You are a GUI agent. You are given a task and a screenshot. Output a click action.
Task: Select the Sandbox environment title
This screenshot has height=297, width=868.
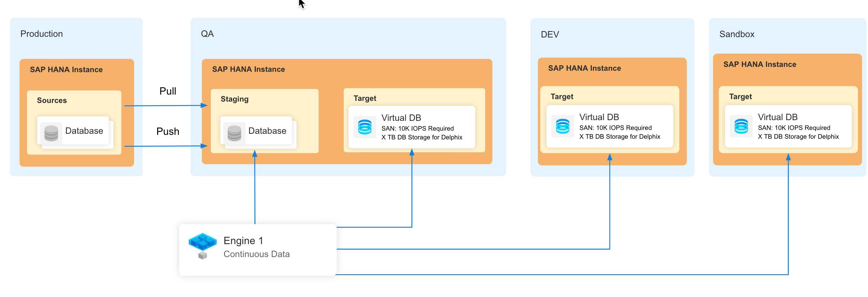[737, 34]
